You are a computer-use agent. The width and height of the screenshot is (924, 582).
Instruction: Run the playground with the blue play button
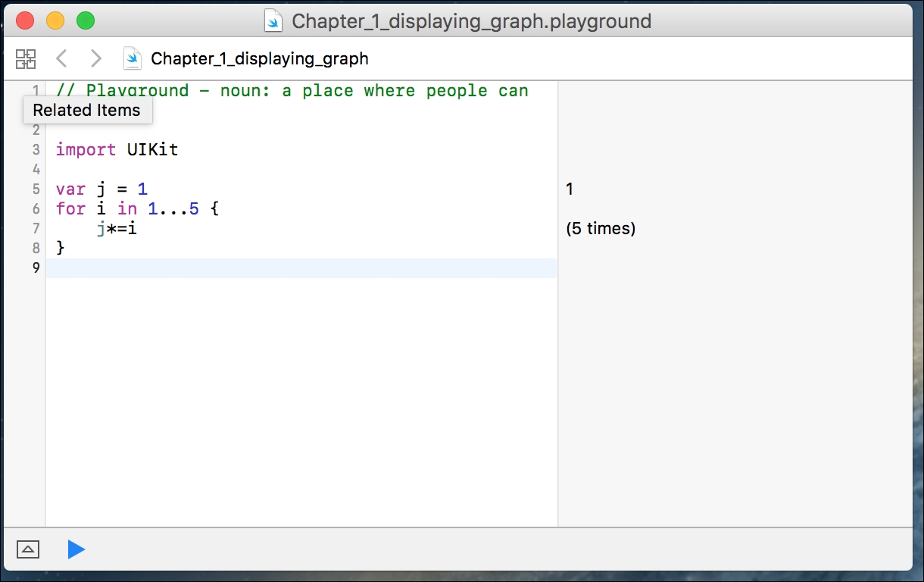click(76, 549)
